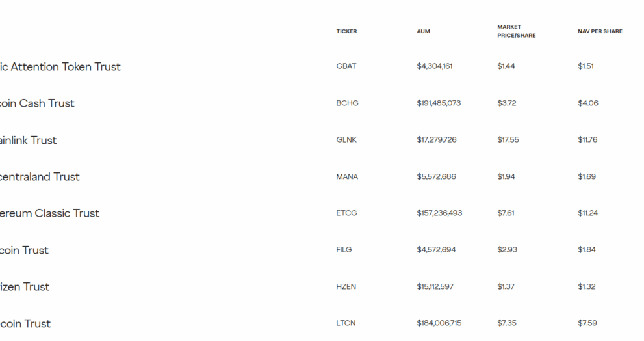
Task: Open the Classic Trust link
Action: (49, 213)
